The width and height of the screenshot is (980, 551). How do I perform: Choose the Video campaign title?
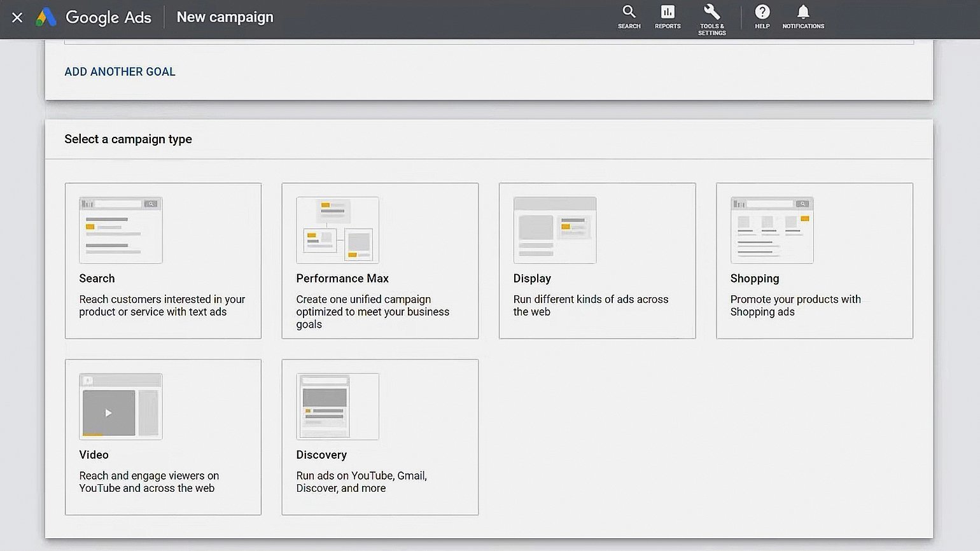[94, 455]
